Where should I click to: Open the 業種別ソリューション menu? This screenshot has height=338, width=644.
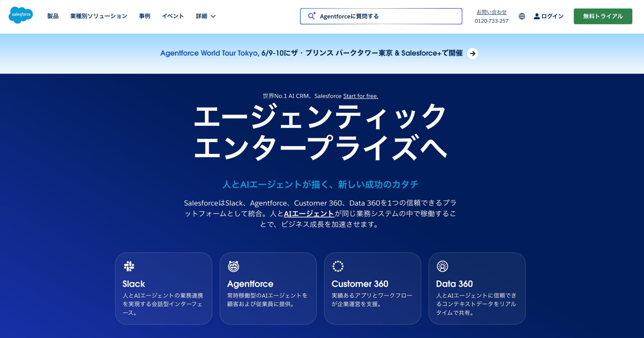click(x=99, y=16)
